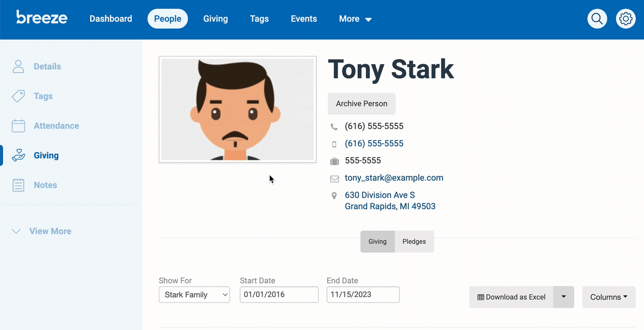Click the Notes notepad icon in sidebar
644x330 pixels.
pos(18,185)
